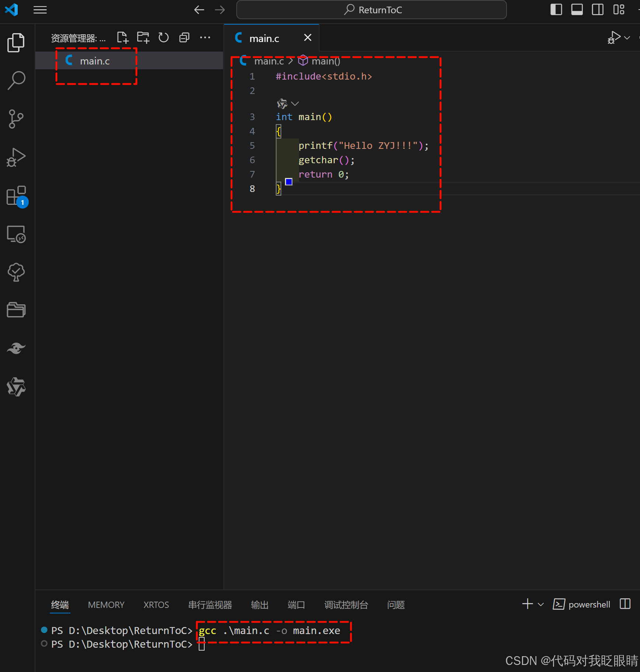Split the terminal panel
This screenshot has width=640, height=672.
point(625,604)
